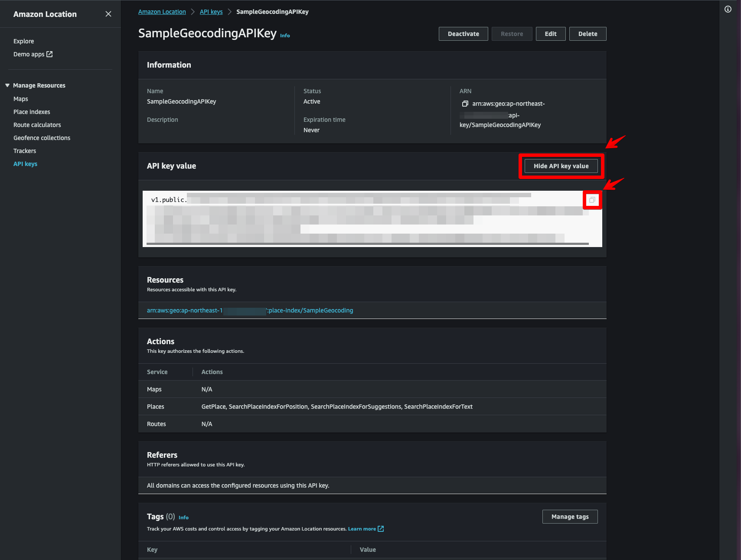Go to Route calculators
This screenshot has width=741, height=560.
pyautogui.click(x=37, y=125)
